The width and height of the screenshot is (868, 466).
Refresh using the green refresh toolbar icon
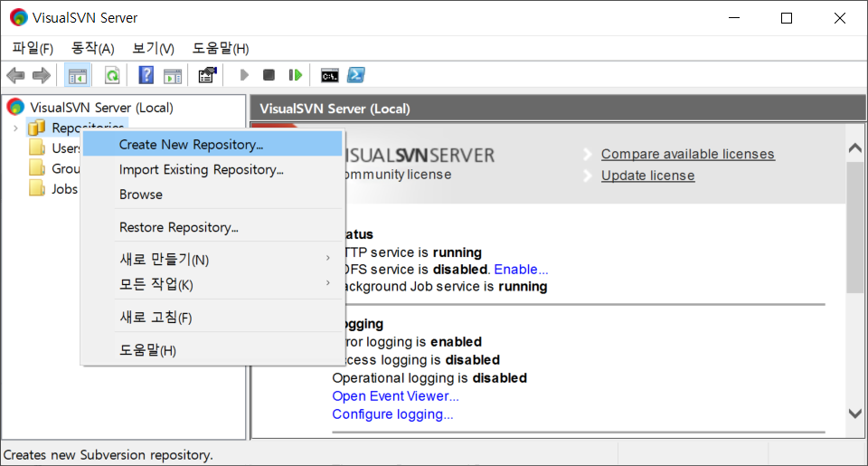click(x=112, y=75)
